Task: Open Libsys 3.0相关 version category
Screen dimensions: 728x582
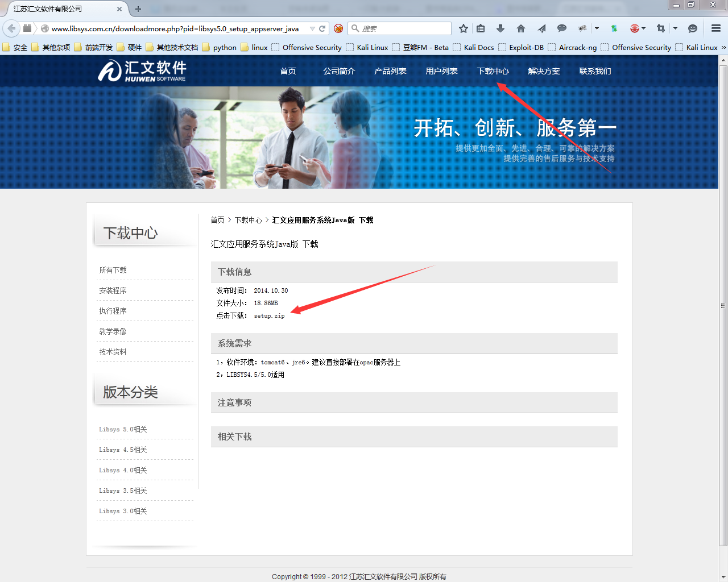Action: 123,511
